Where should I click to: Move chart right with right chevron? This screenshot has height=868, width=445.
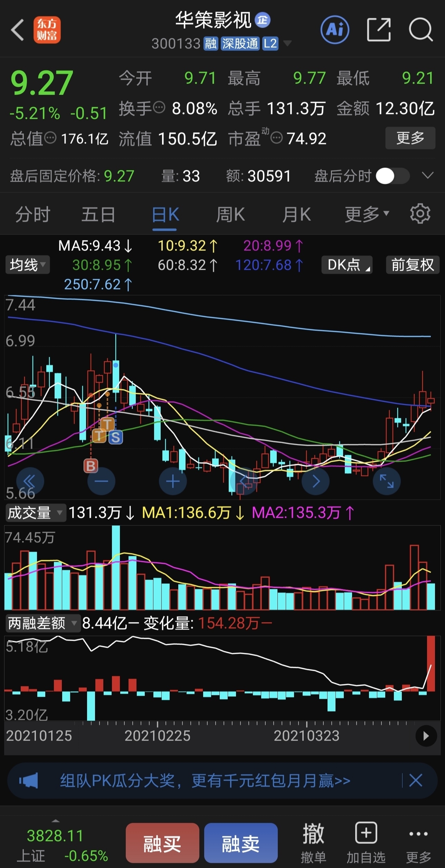click(x=315, y=481)
